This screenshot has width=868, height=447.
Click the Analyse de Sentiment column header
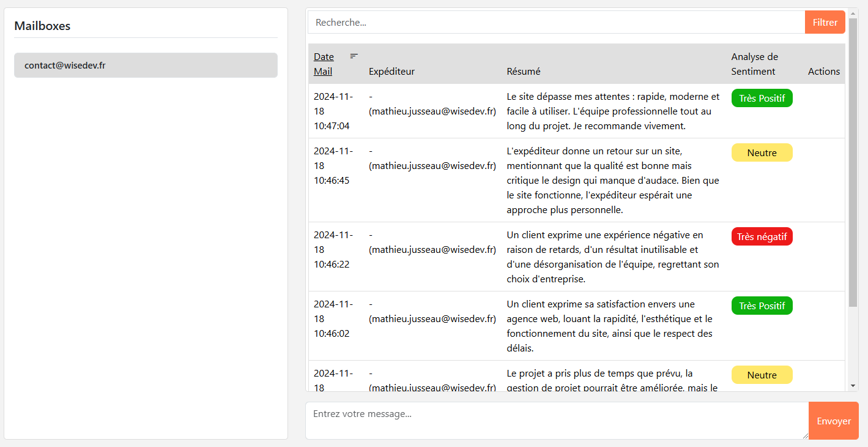pos(754,64)
